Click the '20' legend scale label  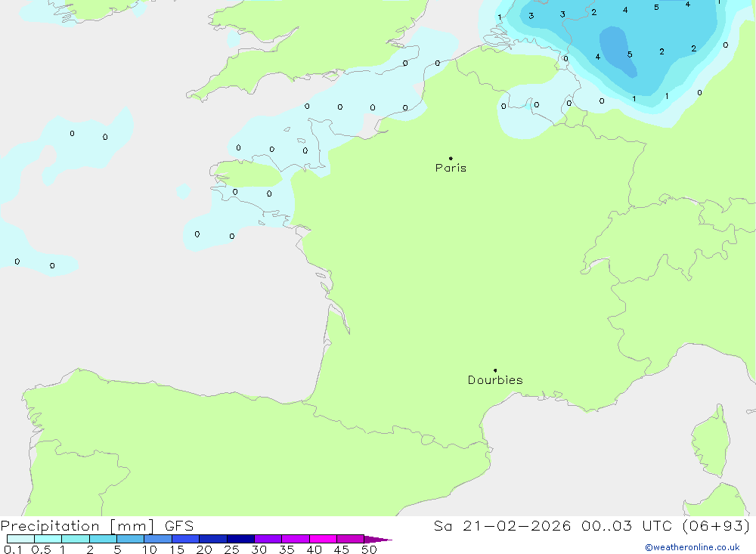[204, 549]
